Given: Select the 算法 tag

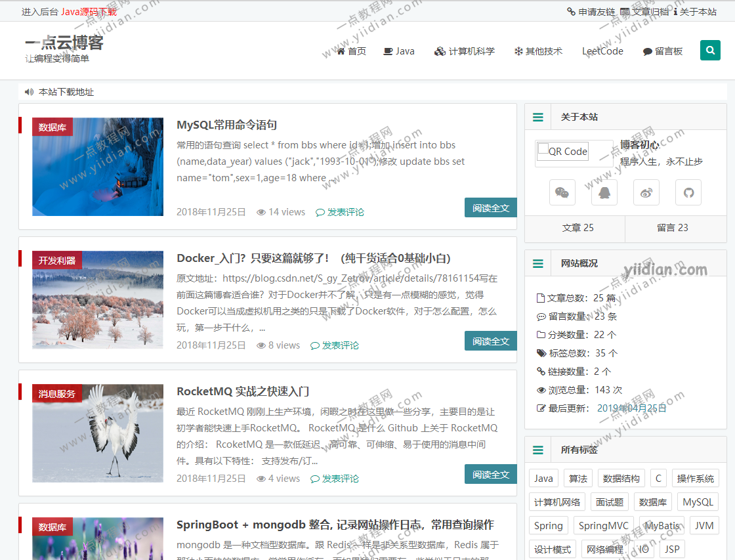Looking at the screenshot, I should [x=578, y=479].
